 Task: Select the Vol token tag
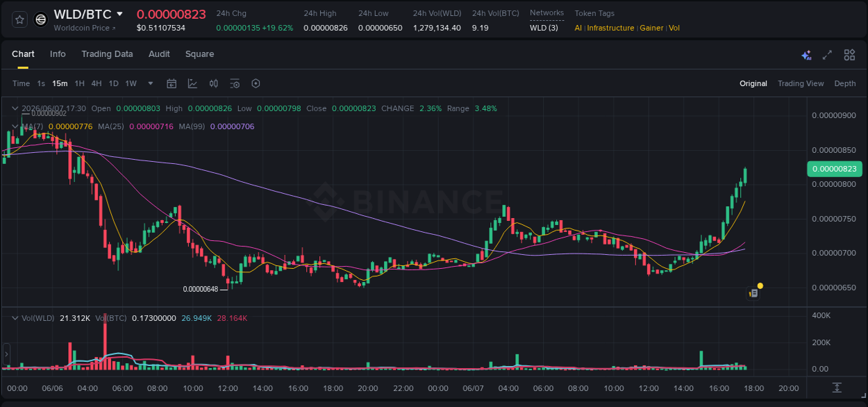pyautogui.click(x=674, y=28)
